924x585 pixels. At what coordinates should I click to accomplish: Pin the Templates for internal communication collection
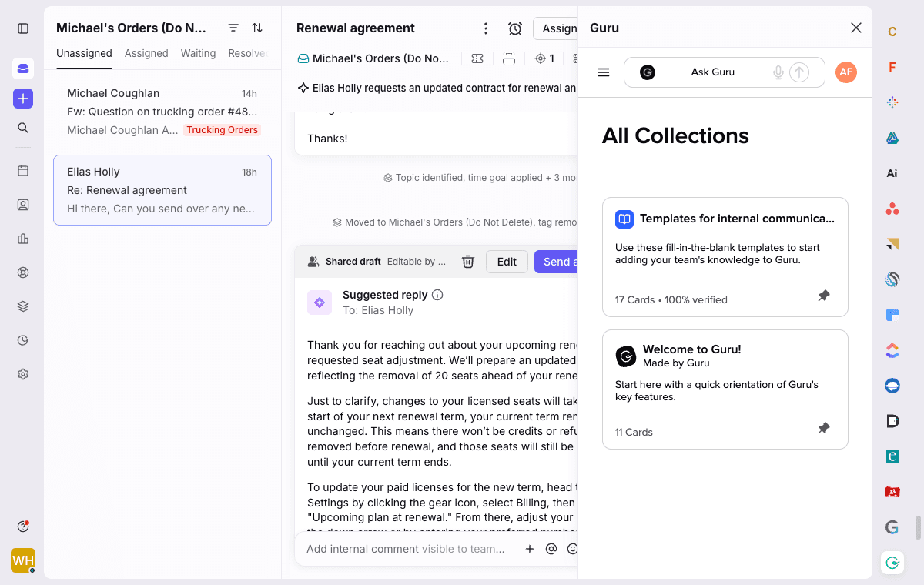823,296
